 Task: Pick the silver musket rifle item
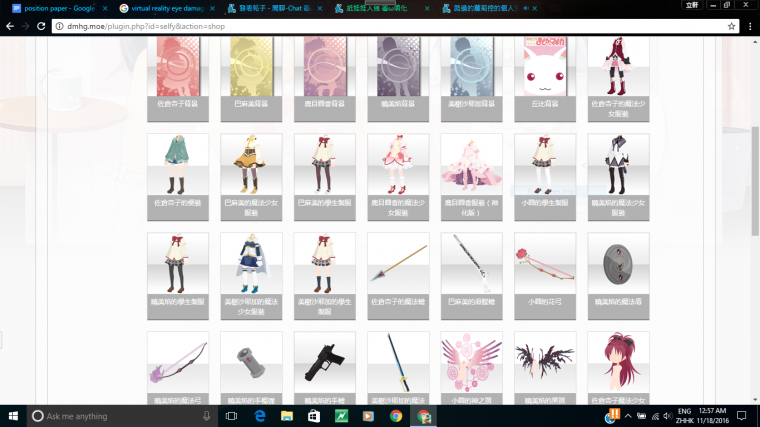[472, 276]
